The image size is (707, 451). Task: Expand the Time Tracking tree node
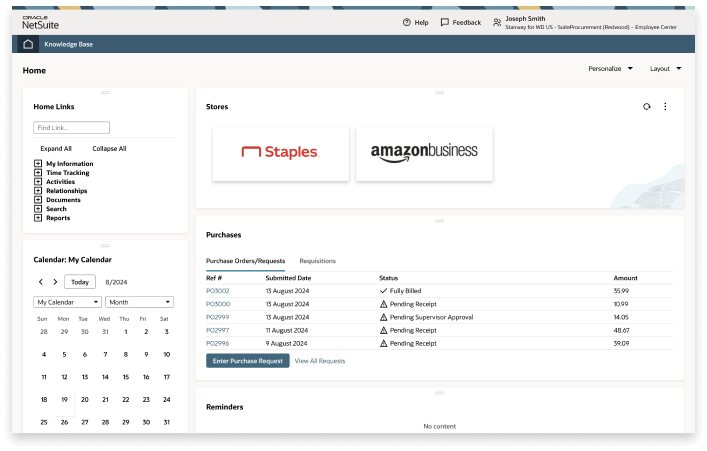pos(38,172)
